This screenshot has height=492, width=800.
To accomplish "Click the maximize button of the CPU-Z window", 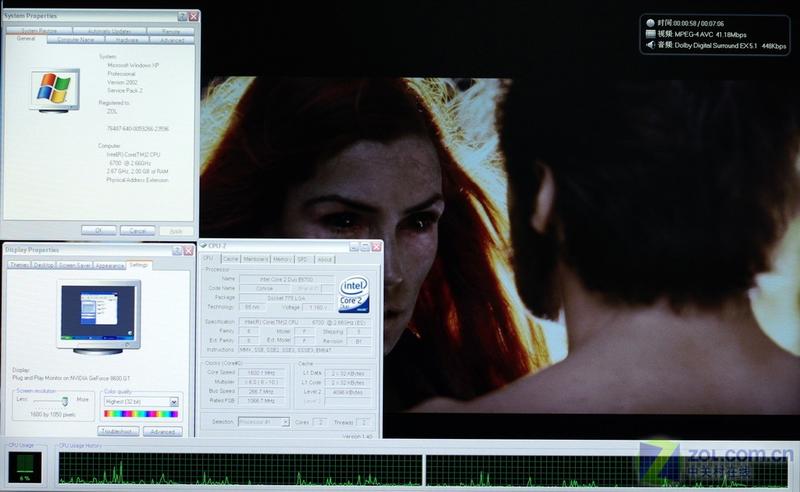I will pyautogui.click(x=365, y=247).
